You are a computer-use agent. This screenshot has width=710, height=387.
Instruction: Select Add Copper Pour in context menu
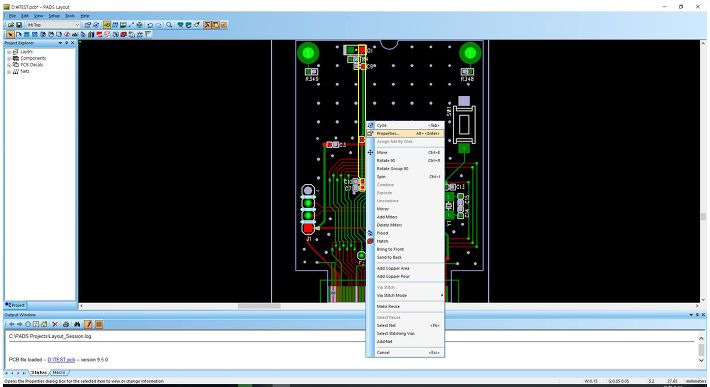tap(393, 276)
